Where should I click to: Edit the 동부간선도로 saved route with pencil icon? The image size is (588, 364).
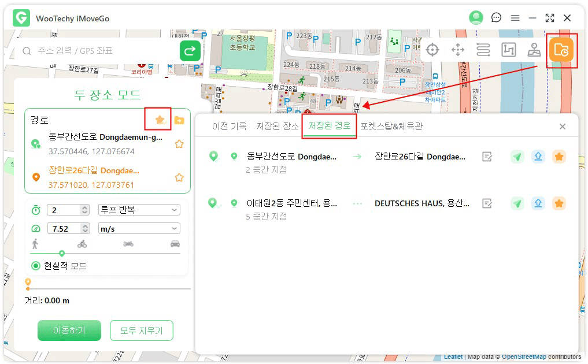click(487, 156)
